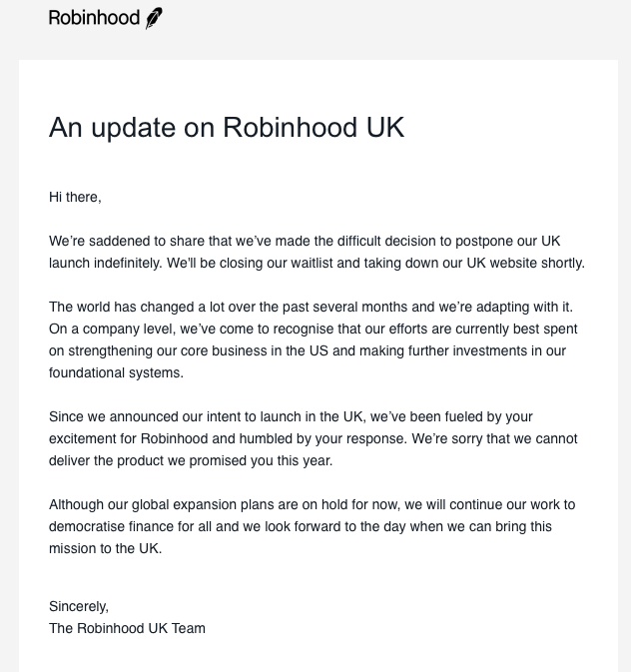Click the "An update on Robinhood UK" heading

(227, 129)
